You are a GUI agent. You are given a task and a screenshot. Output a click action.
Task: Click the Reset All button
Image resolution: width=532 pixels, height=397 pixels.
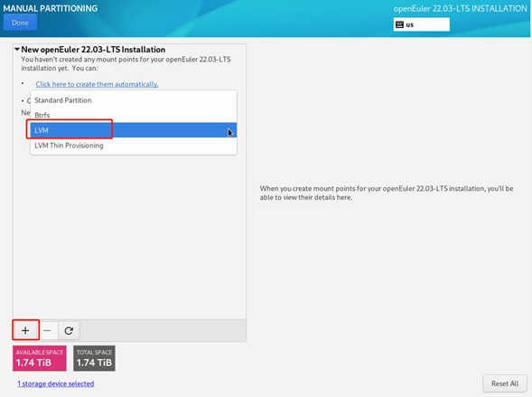point(505,383)
